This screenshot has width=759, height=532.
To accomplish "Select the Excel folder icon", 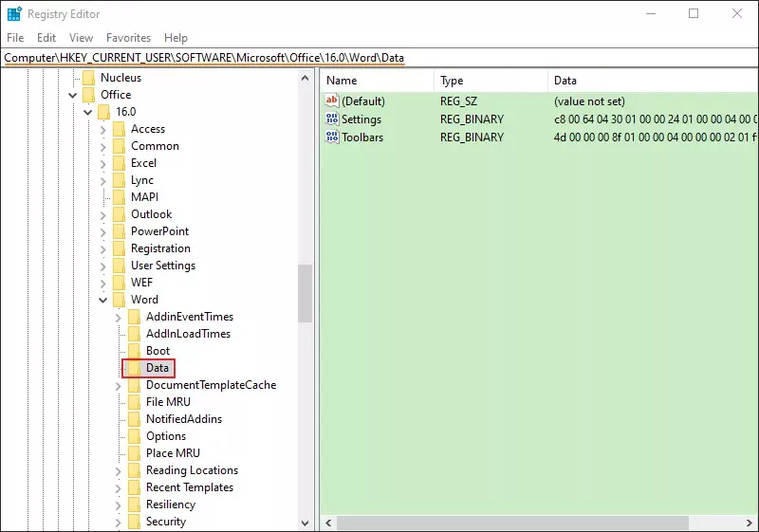I will coord(119,163).
